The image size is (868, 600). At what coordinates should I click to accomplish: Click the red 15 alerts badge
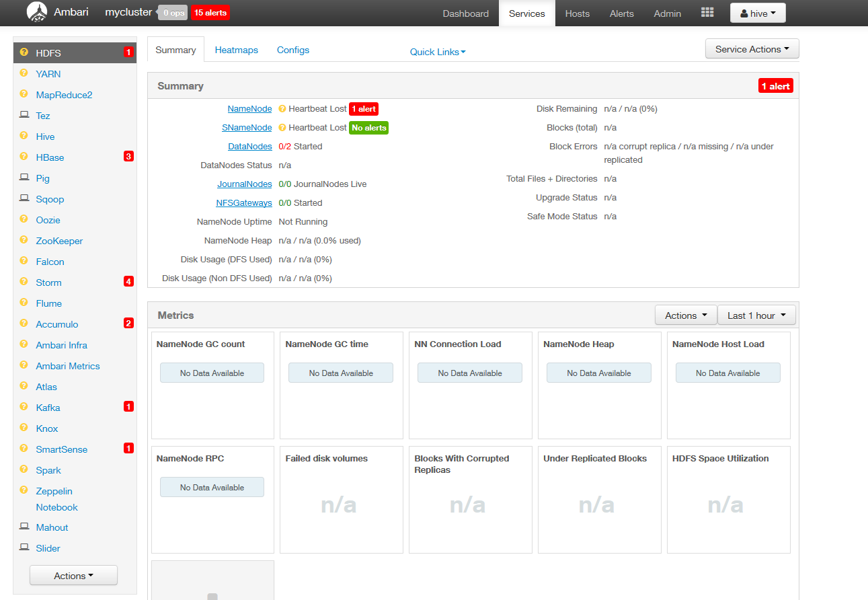[209, 12]
